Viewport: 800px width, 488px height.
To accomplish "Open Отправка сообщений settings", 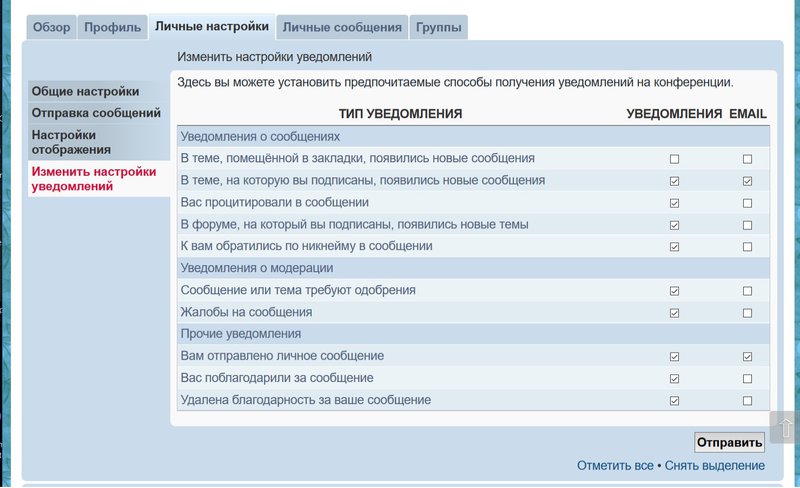I will point(96,113).
